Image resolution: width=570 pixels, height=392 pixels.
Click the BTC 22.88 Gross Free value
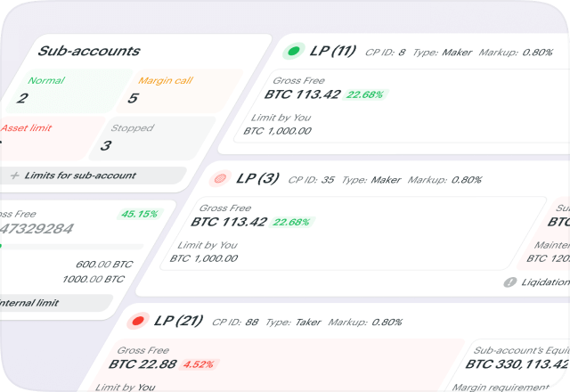coord(142,363)
